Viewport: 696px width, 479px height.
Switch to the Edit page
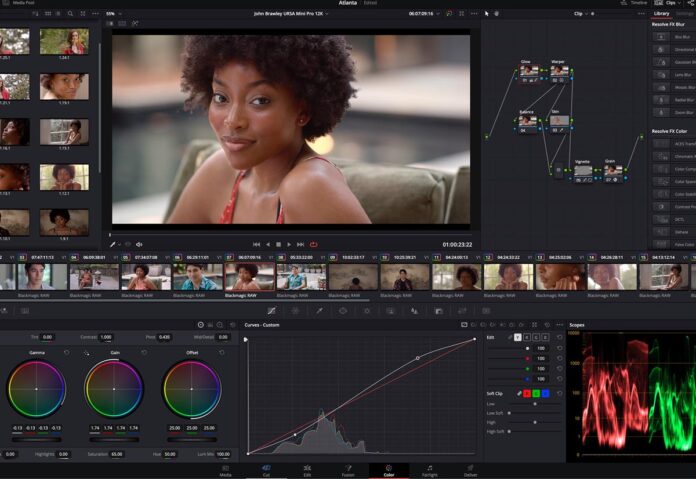[307, 471]
